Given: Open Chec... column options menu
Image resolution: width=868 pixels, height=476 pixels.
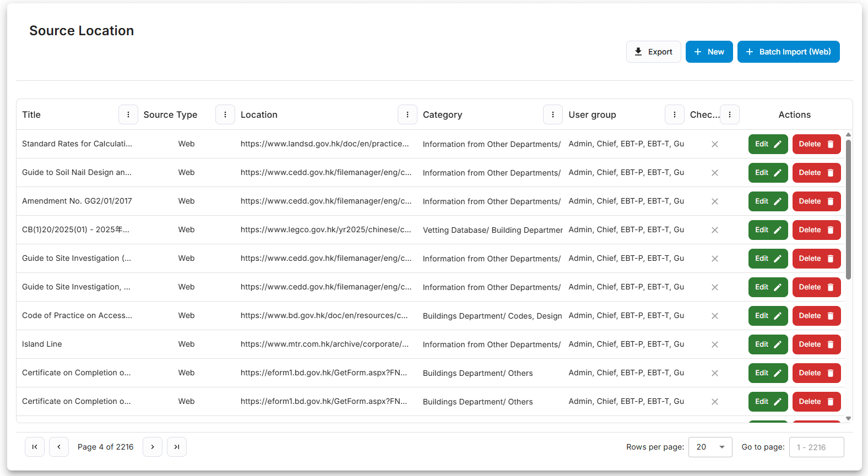Looking at the screenshot, I should [730, 114].
